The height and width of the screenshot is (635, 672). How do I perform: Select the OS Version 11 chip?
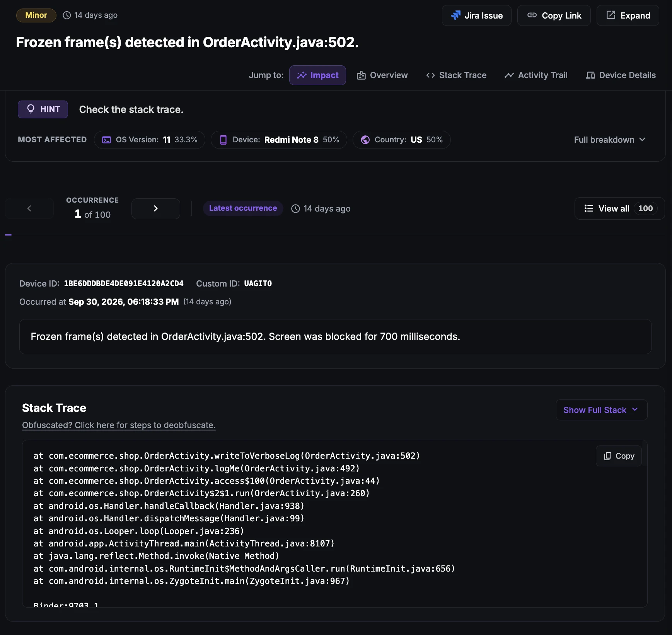pos(150,140)
